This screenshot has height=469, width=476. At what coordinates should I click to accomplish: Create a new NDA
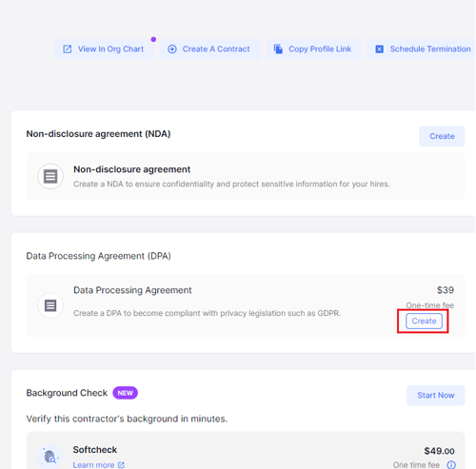click(442, 136)
